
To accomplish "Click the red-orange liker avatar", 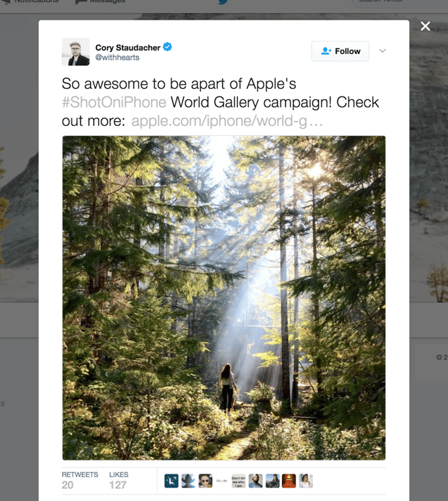I will click(x=289, y=481).
